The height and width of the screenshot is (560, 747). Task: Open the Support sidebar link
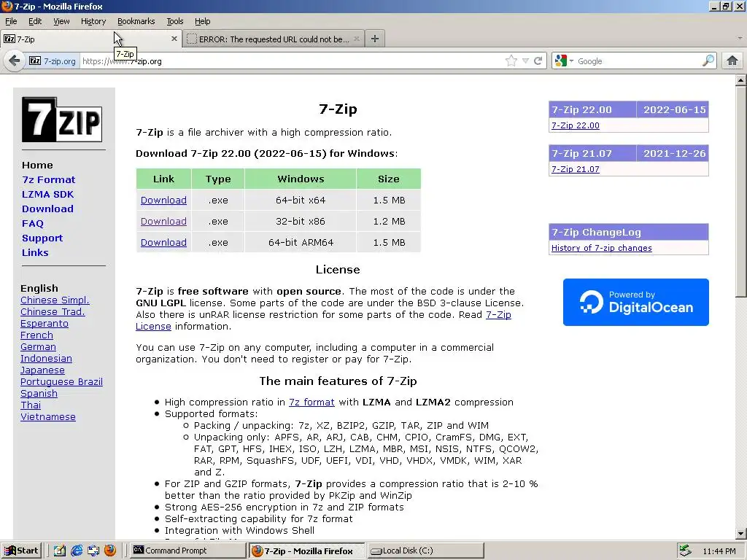[x=42, y=238]
